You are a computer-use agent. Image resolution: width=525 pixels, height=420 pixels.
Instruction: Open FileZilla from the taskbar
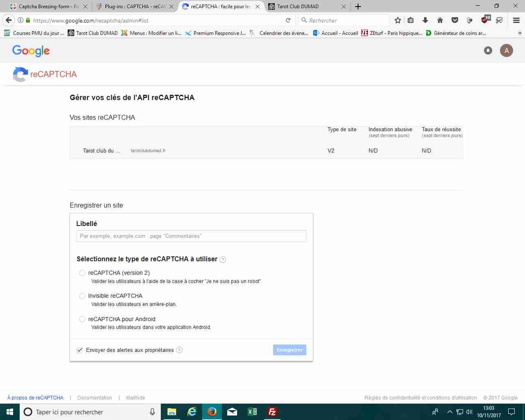pyautogui.click(x=272, y=412)
